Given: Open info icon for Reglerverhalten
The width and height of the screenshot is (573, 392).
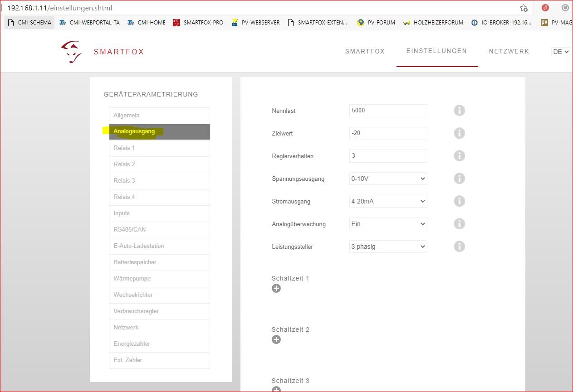Looking at the screenshot, I should (459, 156).
